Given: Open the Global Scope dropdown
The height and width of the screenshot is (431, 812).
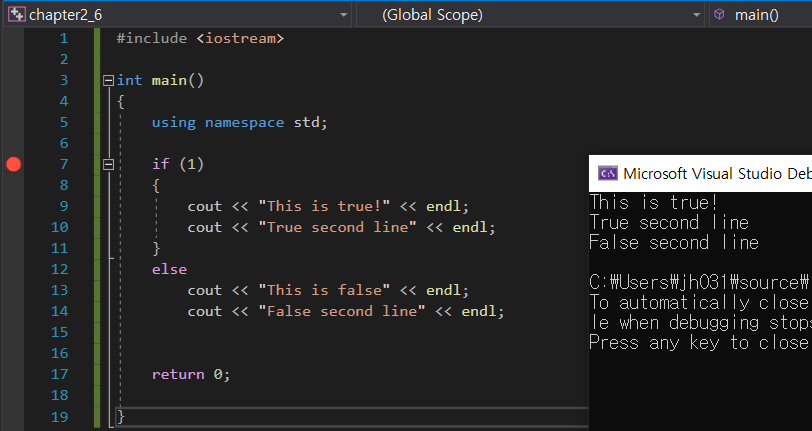Looking at the screenshot, I should pyautogui.click(x=697, y=15).
